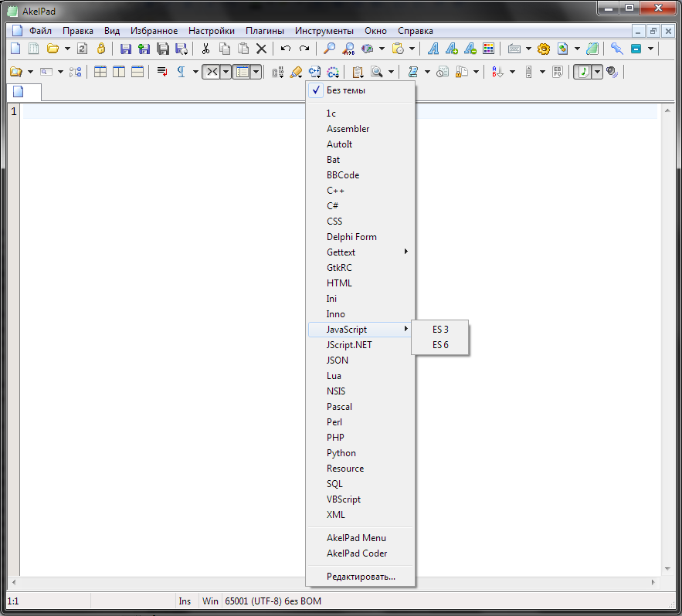Click the Copy toolbar icon
This screenshot has width=682, height=616.
225,49
